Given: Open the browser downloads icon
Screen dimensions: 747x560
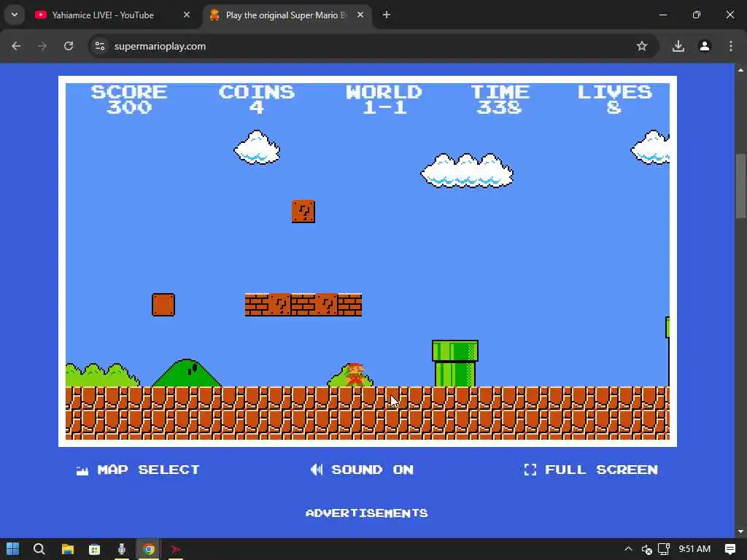Looking at the screenshot, I should (x=678, y=46).
